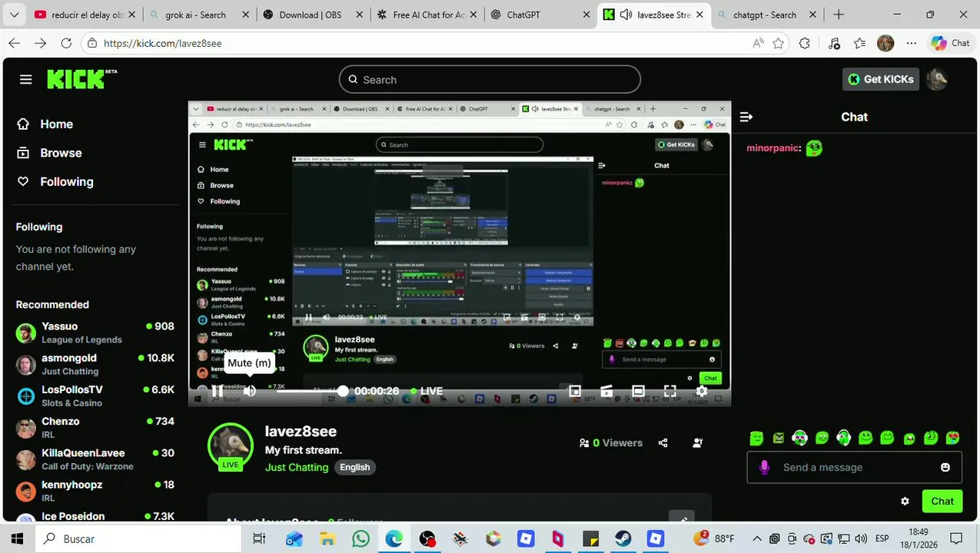Open Yassuo recommended channel

pyautogui.click(x=95, y=333)
